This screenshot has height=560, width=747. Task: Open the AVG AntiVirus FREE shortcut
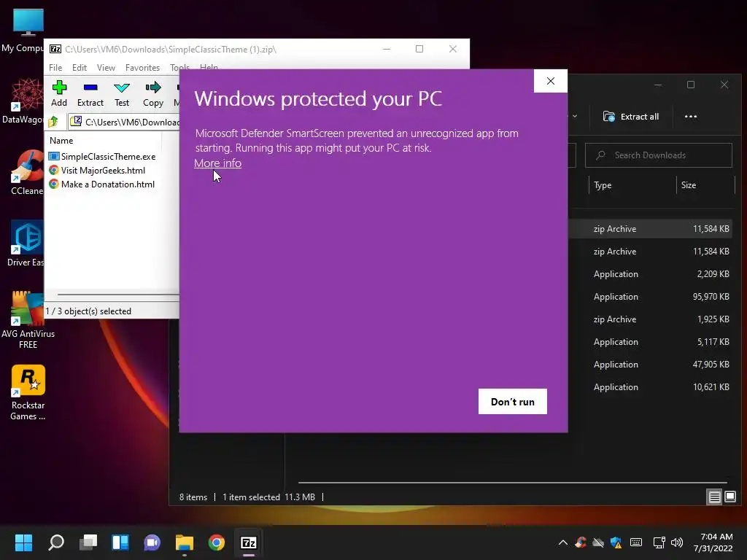[x=28, y=320]
